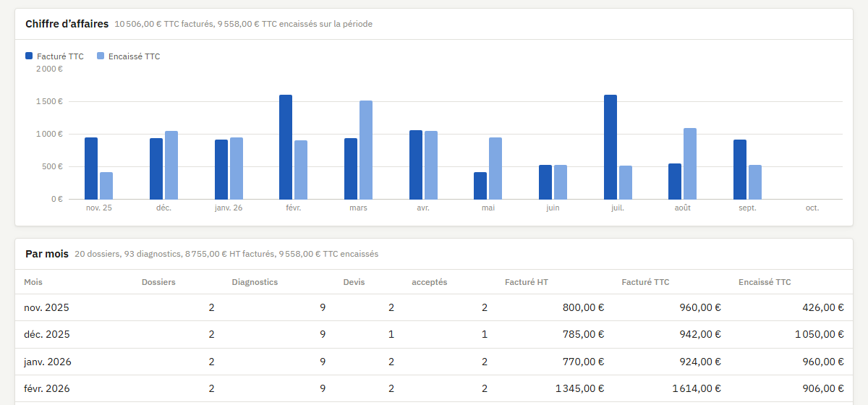Click the déc. light blue Encaissé bar
Screen dimensions: 868x405
tap(171, 165)
